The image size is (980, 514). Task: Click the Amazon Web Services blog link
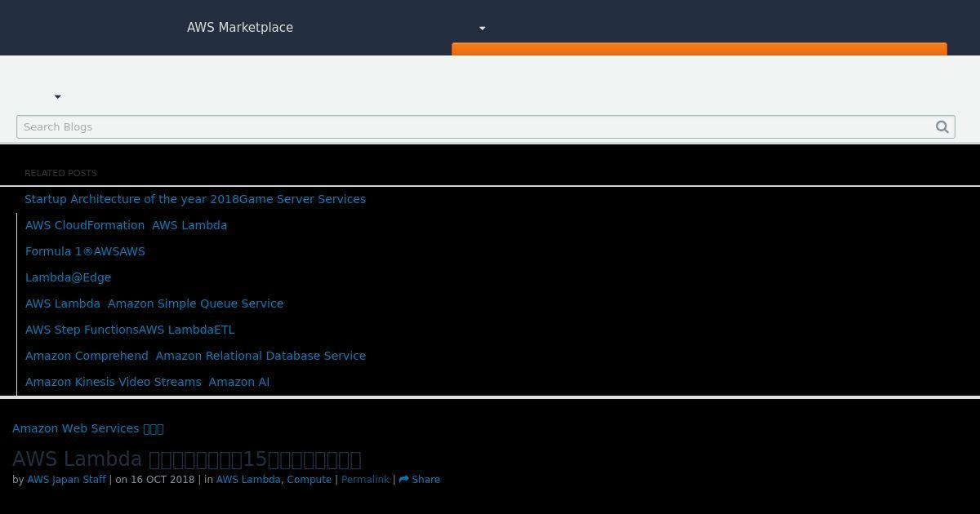click(x=88, y=428)
